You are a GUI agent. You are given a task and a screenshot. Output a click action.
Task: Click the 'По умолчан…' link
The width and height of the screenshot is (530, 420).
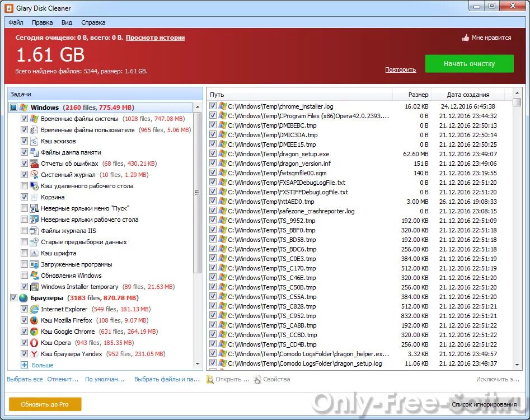point(105,380)
